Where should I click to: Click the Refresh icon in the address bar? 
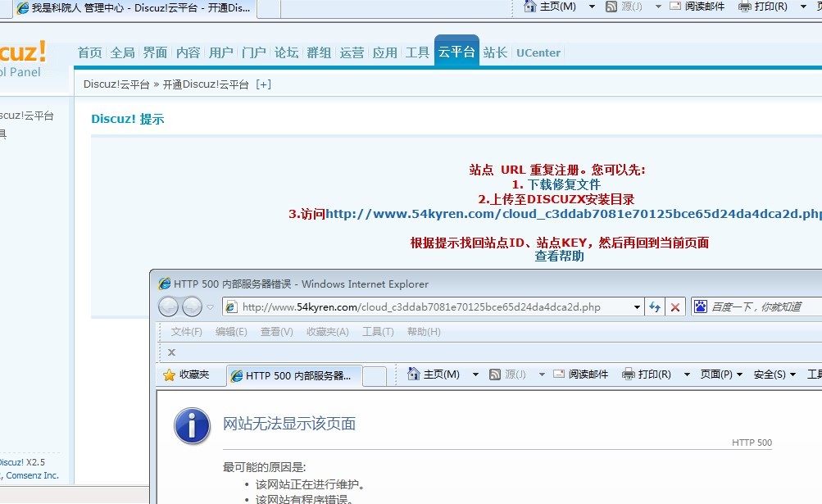[x=655, y=306]
